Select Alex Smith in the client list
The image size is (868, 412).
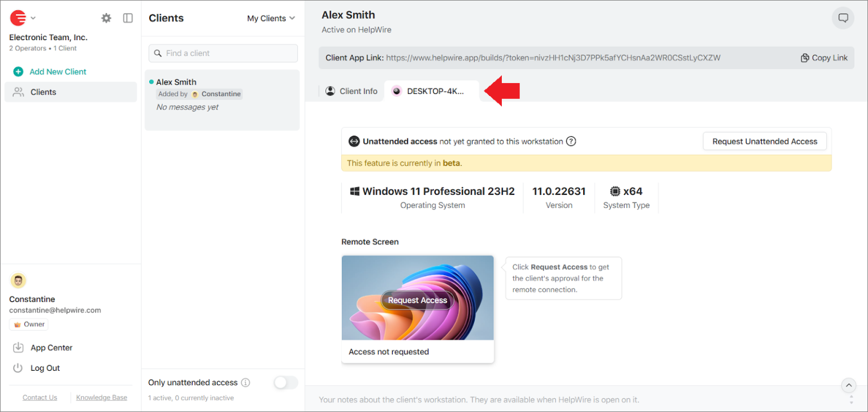(222, 100)
